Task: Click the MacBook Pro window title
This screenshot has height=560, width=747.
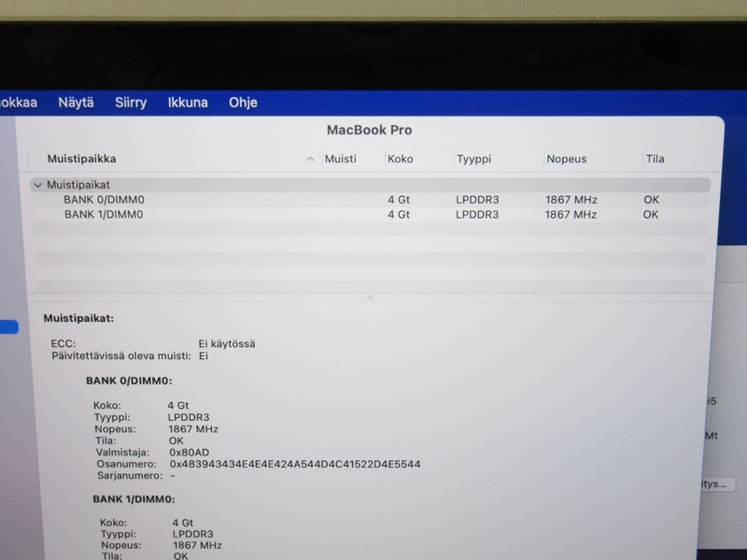Action: (369, 130)
